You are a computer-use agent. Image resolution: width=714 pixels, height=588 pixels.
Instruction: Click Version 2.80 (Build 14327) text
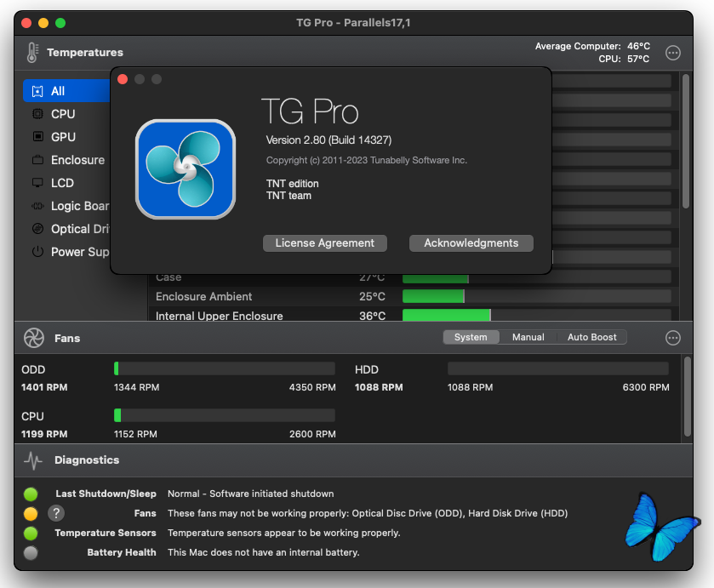(328, 140)
